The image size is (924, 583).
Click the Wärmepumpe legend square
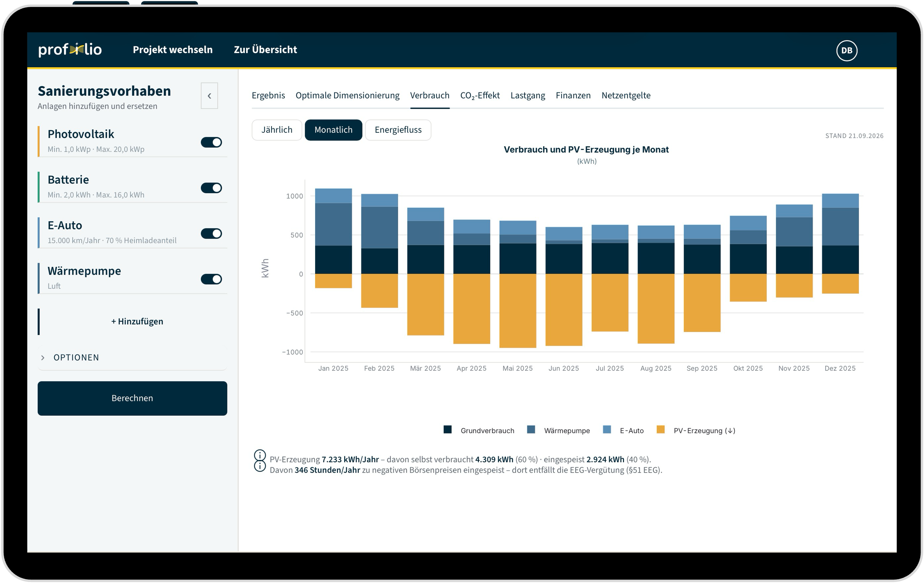531,429
